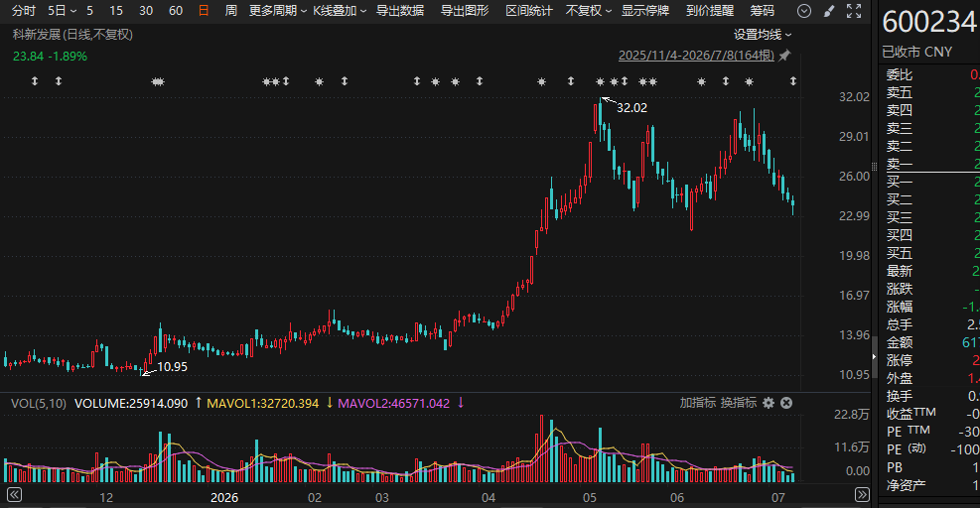Click the MAVOL1:32720.394 value
980x508 pixels.
coord(262,403)
